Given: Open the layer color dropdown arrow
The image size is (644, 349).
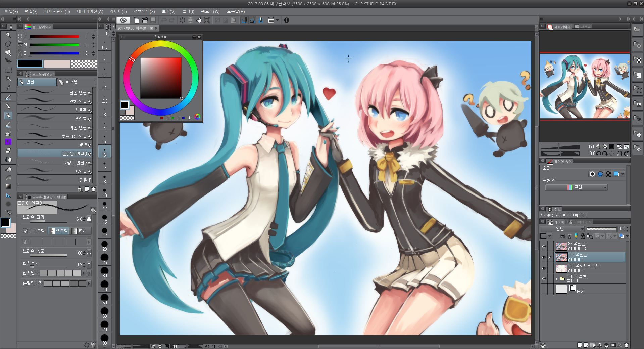Looking at the screenshot, I should coord(627,236).
